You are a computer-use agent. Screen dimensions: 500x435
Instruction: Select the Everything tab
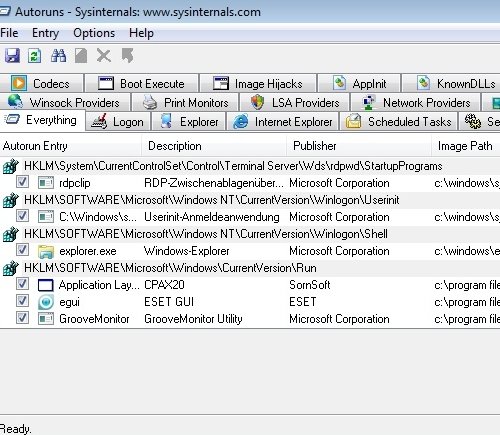click(x=42, y=120)
